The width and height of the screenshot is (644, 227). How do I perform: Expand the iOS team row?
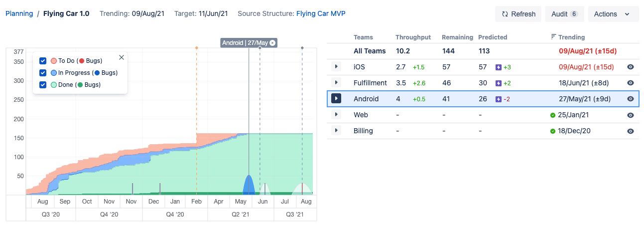[x=336, y=67]
